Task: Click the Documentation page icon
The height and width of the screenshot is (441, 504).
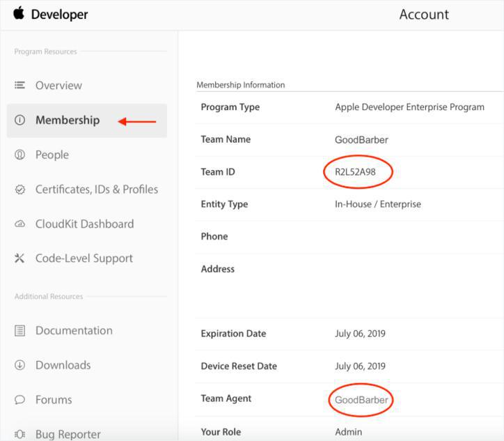Action: pyautogui.click(x=19, y=331)
